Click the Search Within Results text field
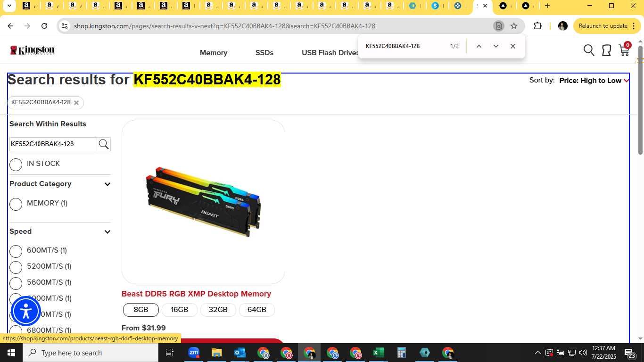Image resolution: width=644 pixels, height=362 pixels. (53, 144)
